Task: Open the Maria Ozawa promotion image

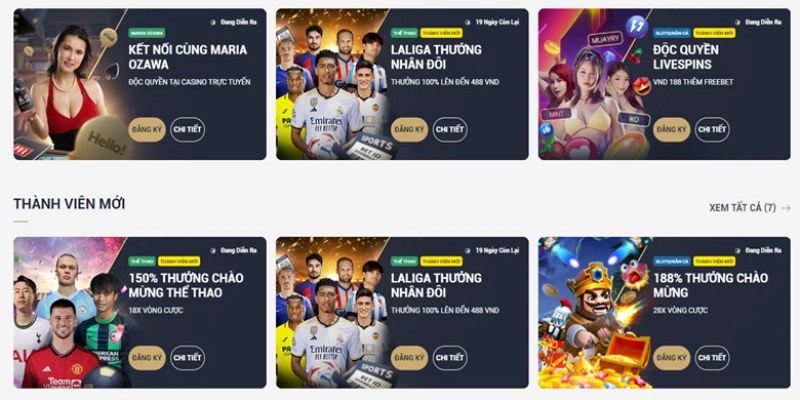Action: (x=69, y=84)
